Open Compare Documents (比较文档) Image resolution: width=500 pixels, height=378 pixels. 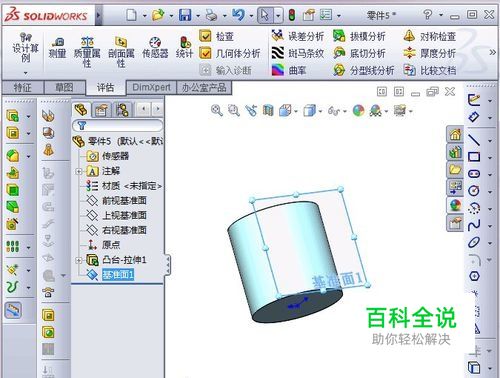(x=429, y=70)
